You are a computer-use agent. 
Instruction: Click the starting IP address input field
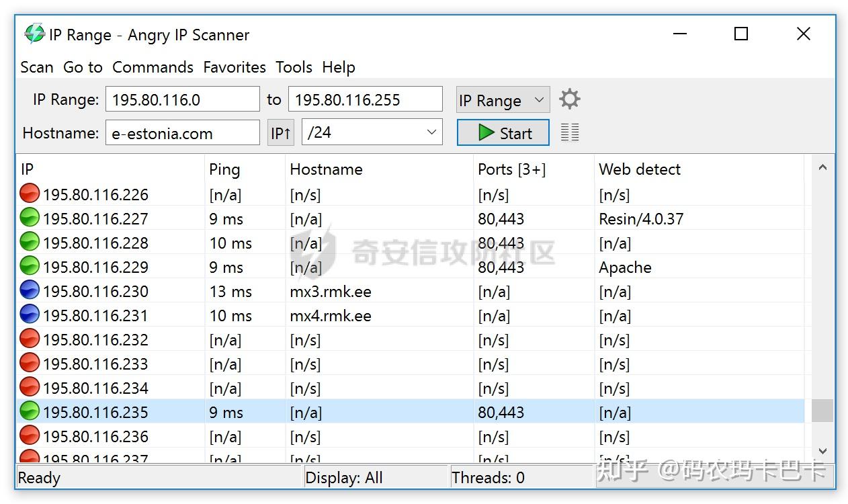(182, 98)
